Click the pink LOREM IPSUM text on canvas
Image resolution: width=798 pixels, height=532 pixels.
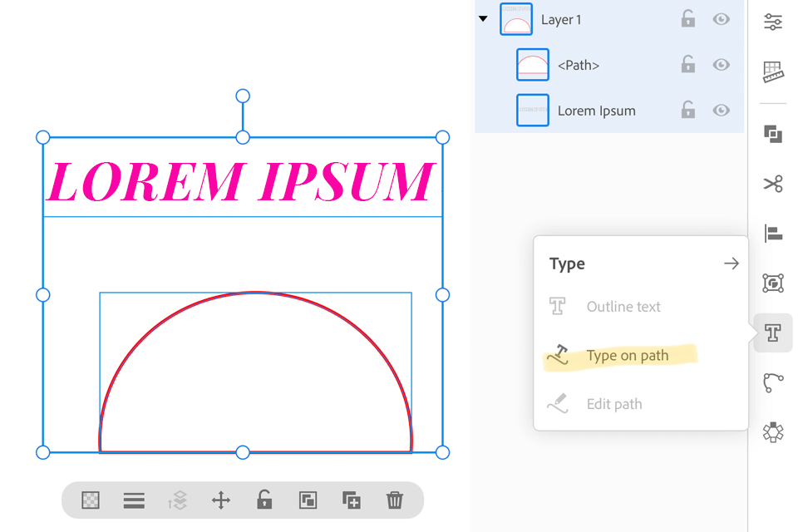(x=241, y=181)
